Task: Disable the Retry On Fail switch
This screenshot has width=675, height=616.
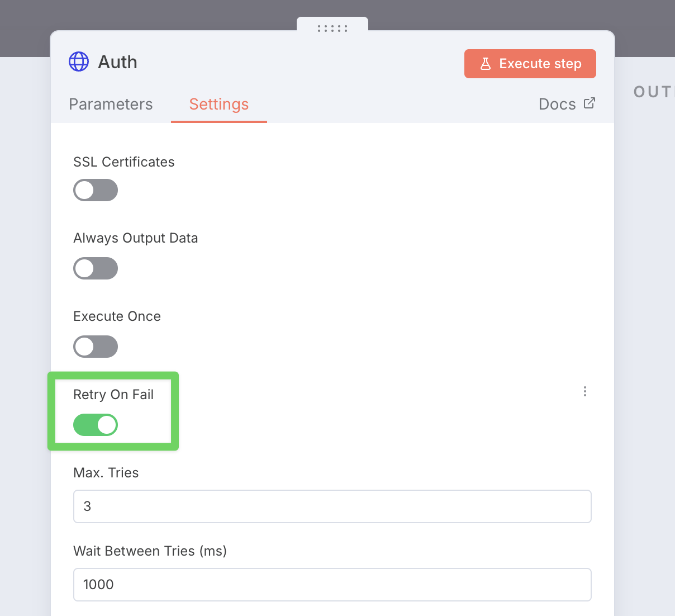Action: point(96,425)
